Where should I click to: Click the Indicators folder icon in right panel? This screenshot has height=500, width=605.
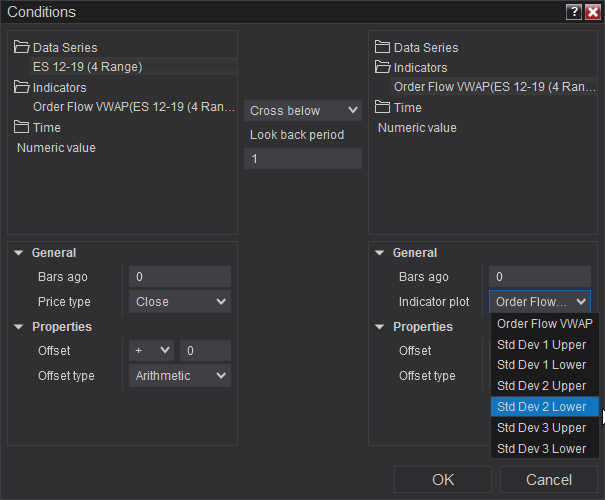(x=383, y=67)
